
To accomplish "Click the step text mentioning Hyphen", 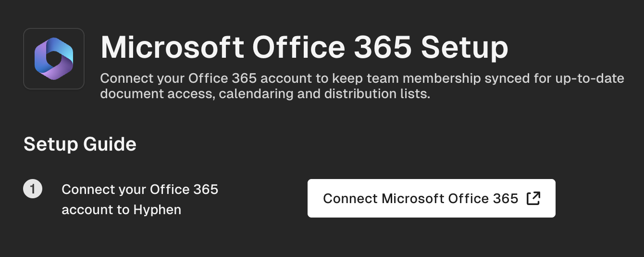I will pyautogui.click(x=140, y=200).
